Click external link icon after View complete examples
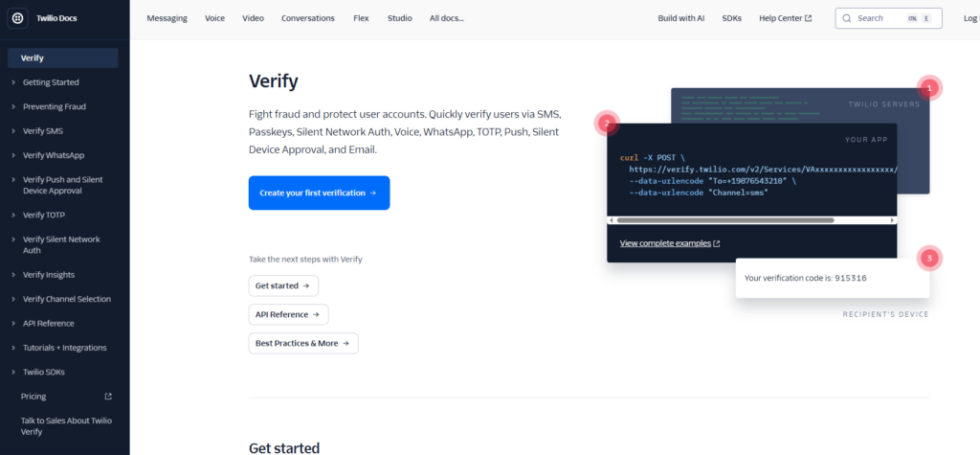Screen dimensions: 980x455 [x=716, y=243]
